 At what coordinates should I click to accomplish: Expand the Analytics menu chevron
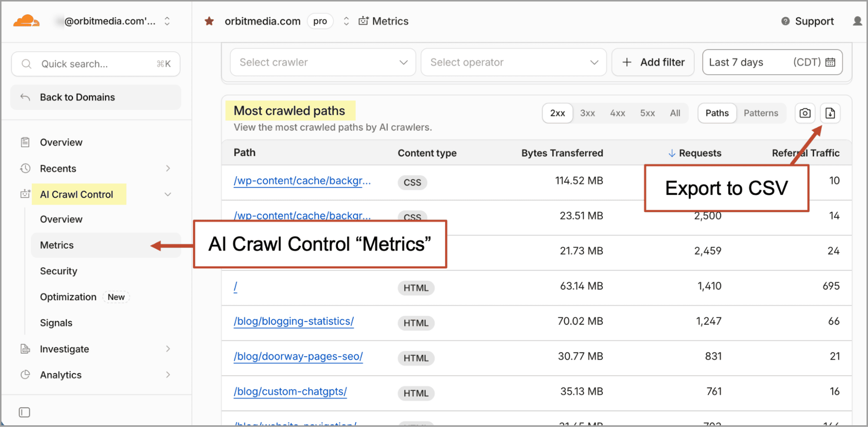[168, 374]
